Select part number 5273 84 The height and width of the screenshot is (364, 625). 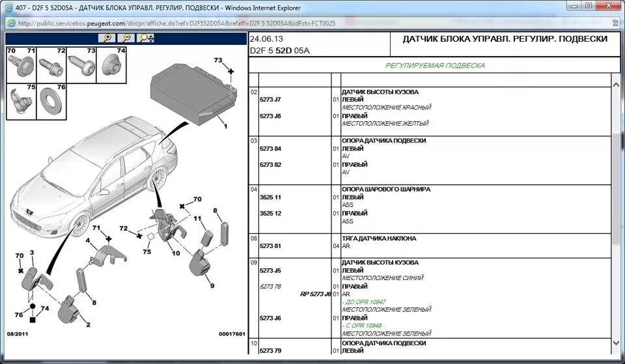click(270, 148)
